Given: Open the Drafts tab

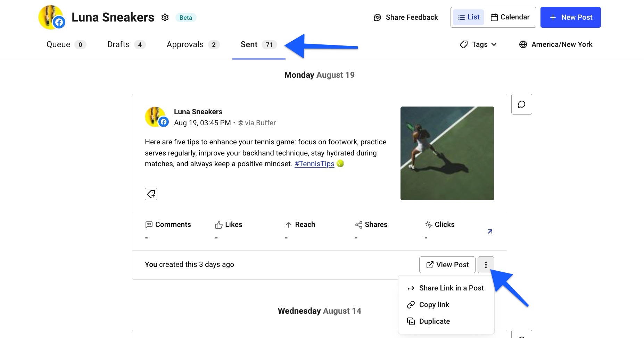Looking at the screenshot, I should (126, 44).
